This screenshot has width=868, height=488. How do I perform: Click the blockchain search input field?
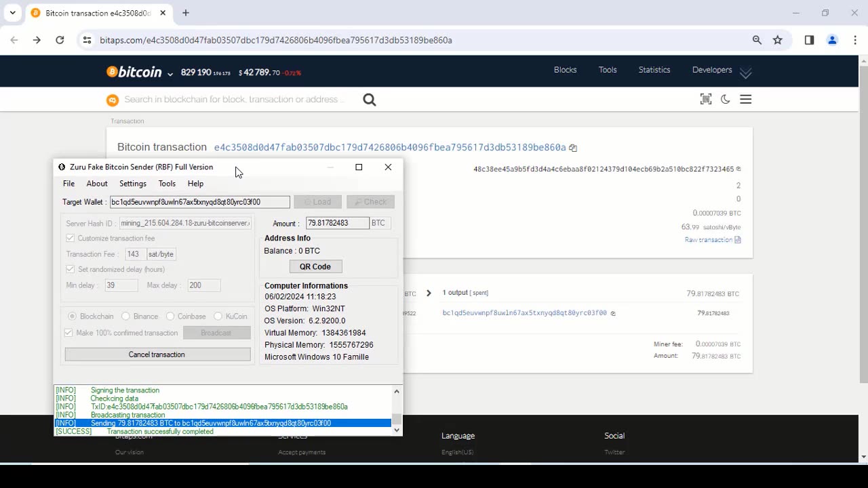234,100
